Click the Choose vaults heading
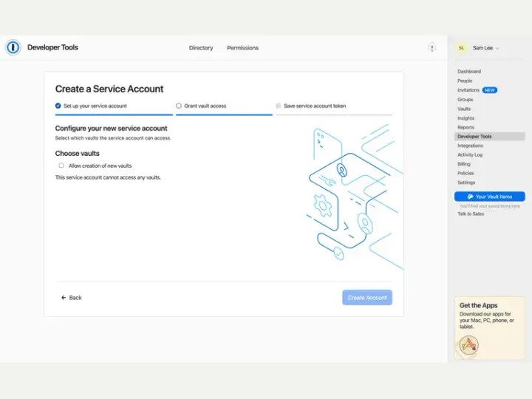The height and width of the screenshot is (399, 532). pos(78,154)
